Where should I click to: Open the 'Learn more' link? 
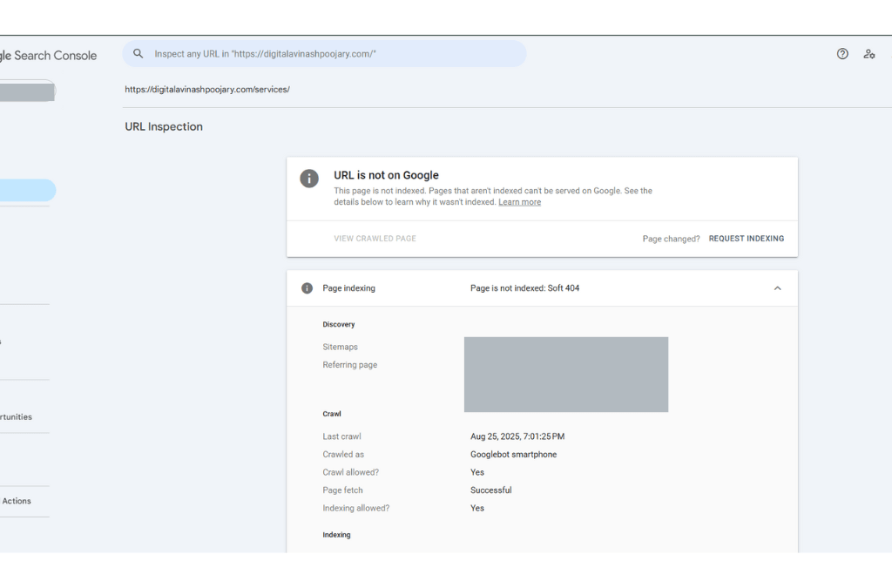(x=519, y=201)
